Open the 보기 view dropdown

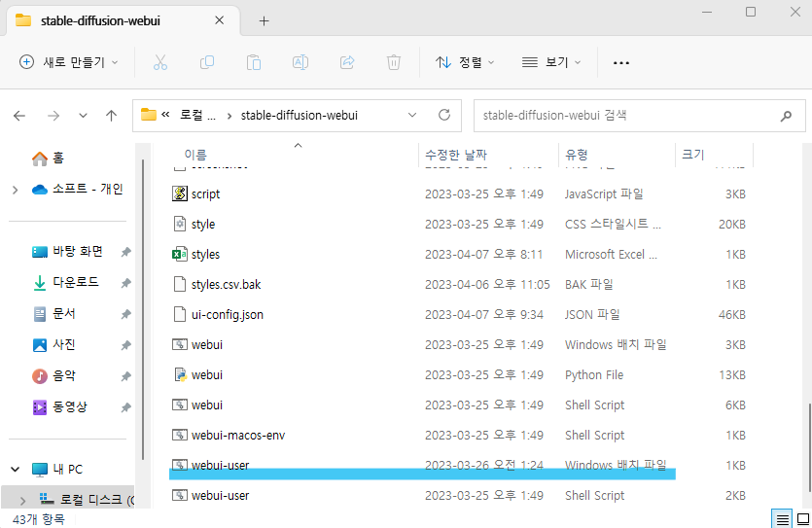pyautogui.click(x=551, y=62)
